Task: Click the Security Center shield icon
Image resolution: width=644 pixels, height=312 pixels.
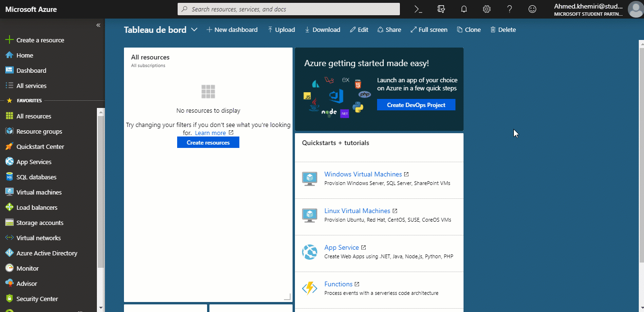Action: click(x=9, y=299)
